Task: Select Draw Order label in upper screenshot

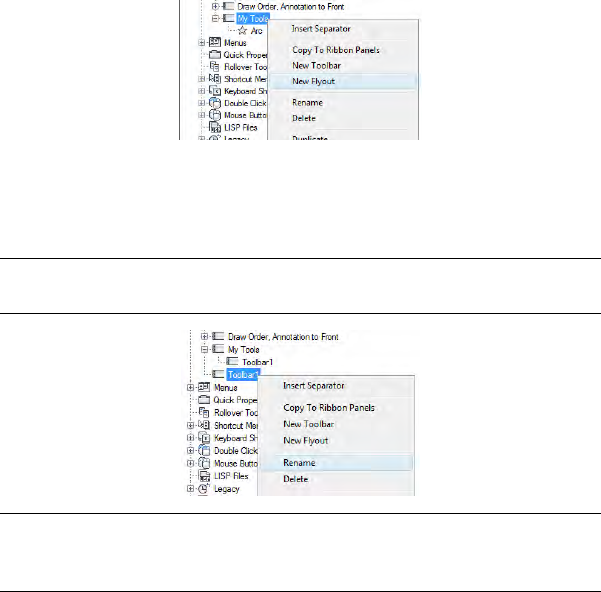Action: pos(291,7)
